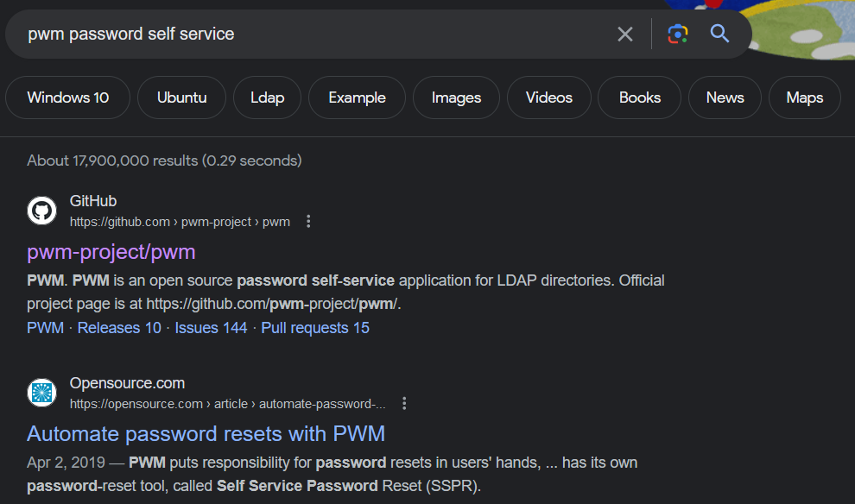Screen dimensions: 855x504
Task: Focus the search query input field
Action: 316,34
